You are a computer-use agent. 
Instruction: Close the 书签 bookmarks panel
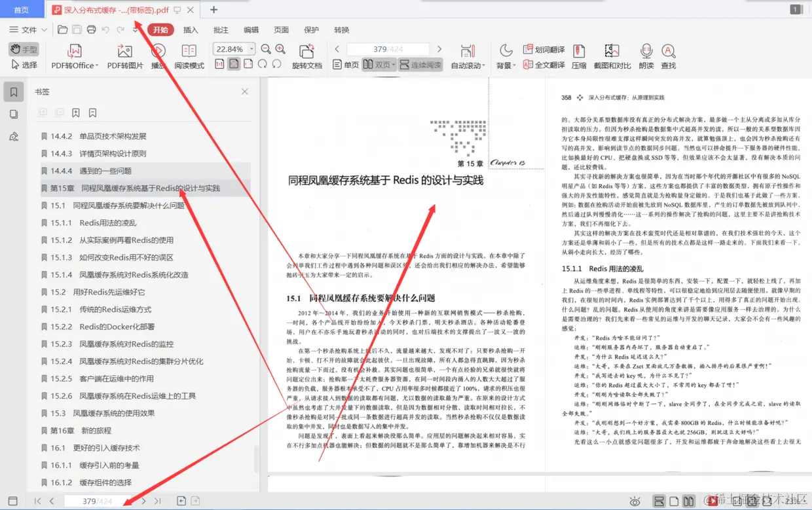[x=245, y=92]
